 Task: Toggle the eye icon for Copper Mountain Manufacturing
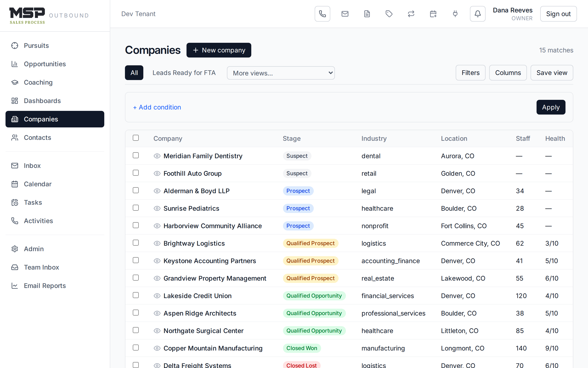(x=157, y=348)
